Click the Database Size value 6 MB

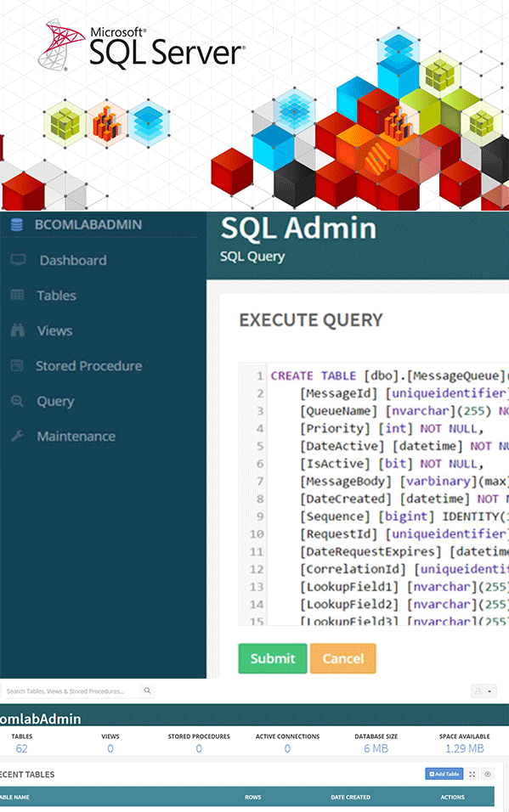point(376,748)
